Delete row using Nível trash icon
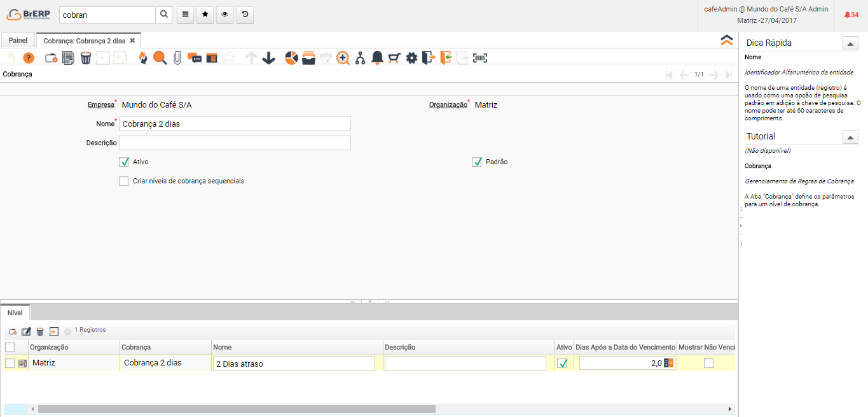 pyautogui.click(x=40, y=332)
